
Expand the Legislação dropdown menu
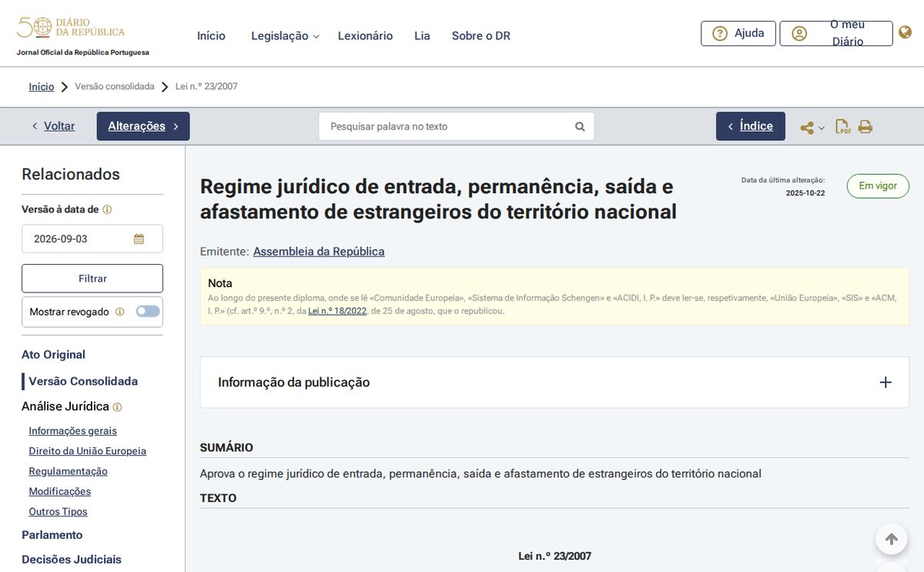click(x=285, y=36)
